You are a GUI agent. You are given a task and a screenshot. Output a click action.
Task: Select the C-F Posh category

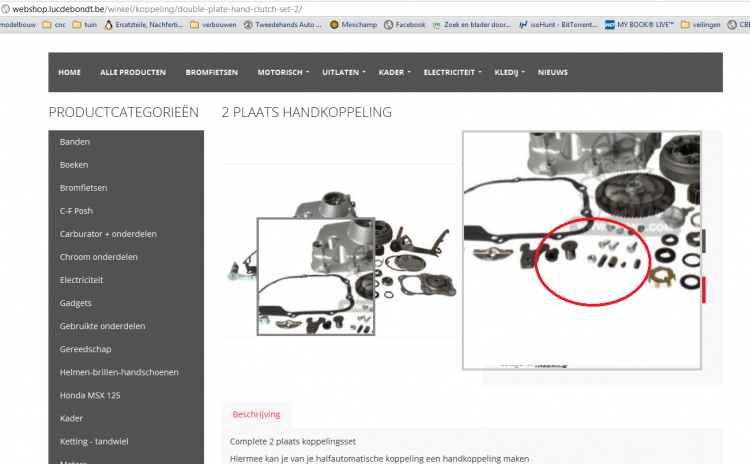(x=76, y=211)
